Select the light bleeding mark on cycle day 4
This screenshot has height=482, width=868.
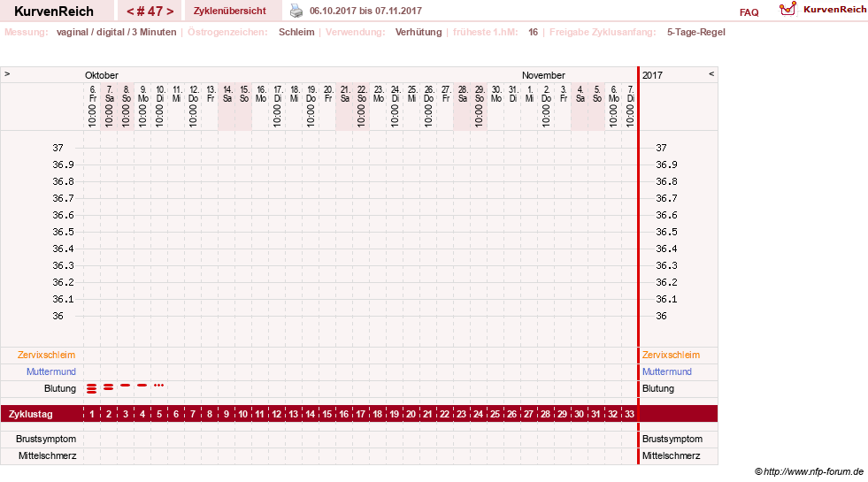(142, 385)
